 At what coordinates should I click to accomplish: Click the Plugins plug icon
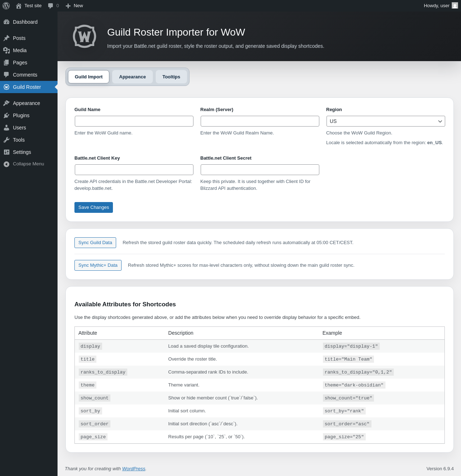pyautogui.click(x=6, y=115)
